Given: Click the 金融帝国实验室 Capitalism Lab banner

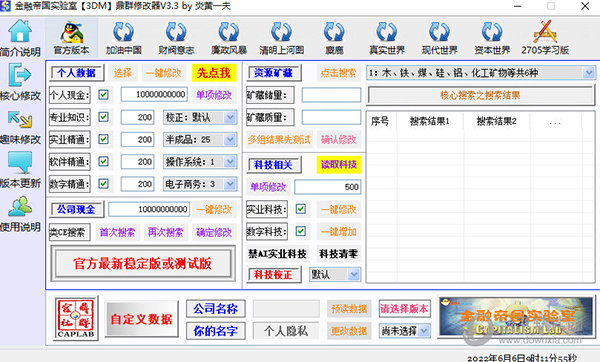Looking at the screenshot, I should pyautogui.click(x=516, y=317).
